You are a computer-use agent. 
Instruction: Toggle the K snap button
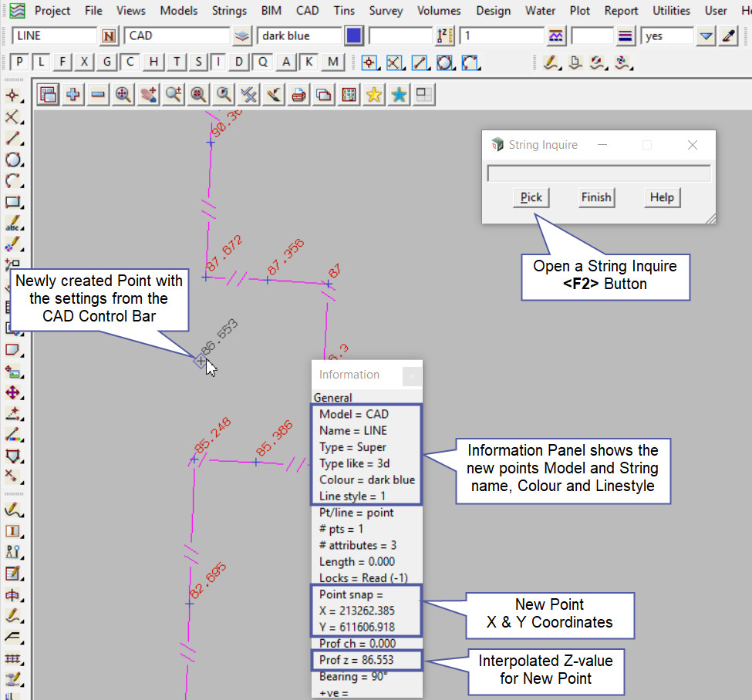pyautogui.click(x=309, y=62)
